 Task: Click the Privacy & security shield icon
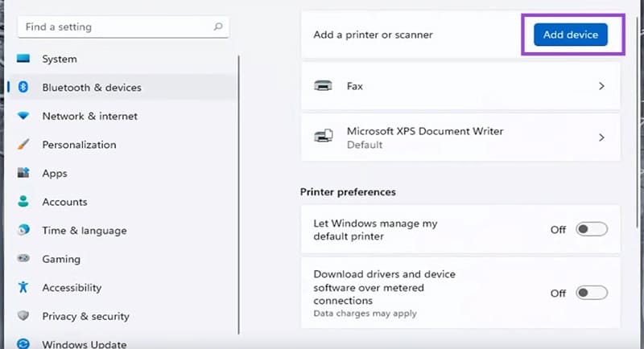[23, 315]
